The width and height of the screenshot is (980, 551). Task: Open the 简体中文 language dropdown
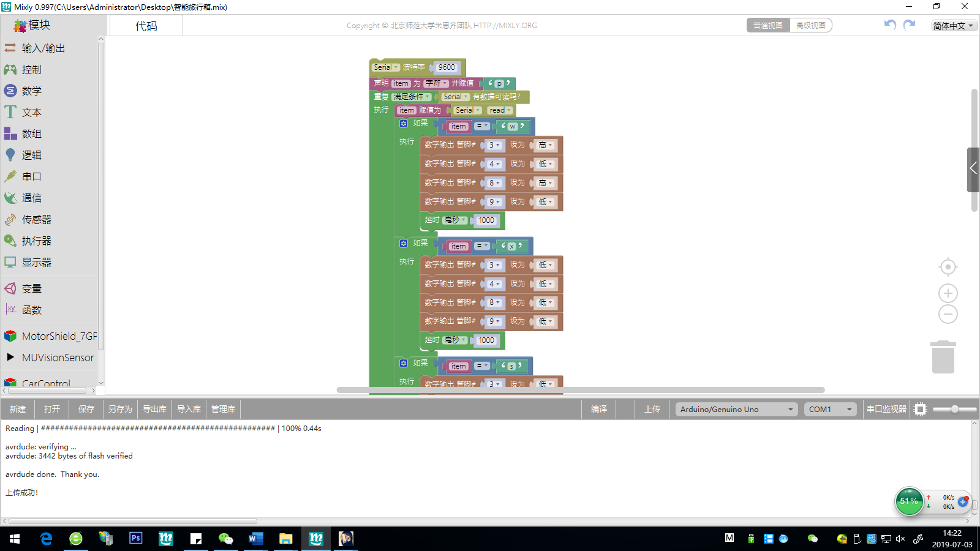click(954, 26)
